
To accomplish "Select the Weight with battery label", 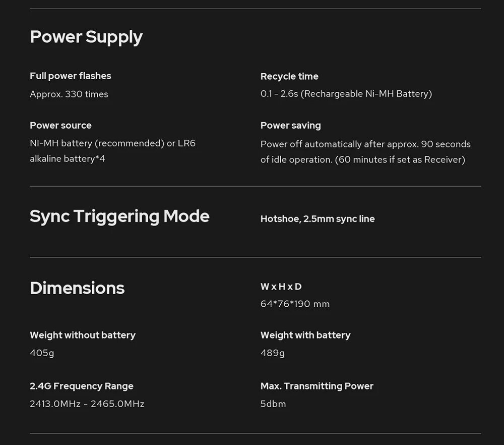I will tap(305, 336).
